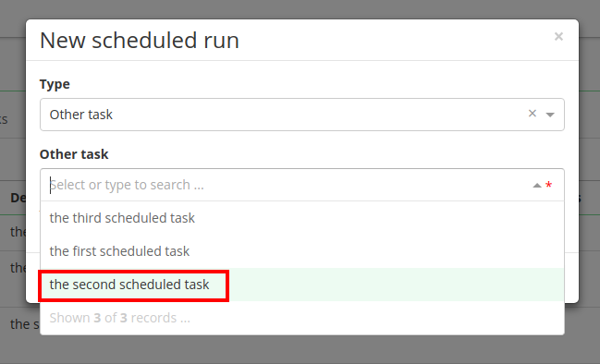Screen dimensions: 600x364
Task: Click the truncated 'ts' text behind dialog
Action: 4,119
